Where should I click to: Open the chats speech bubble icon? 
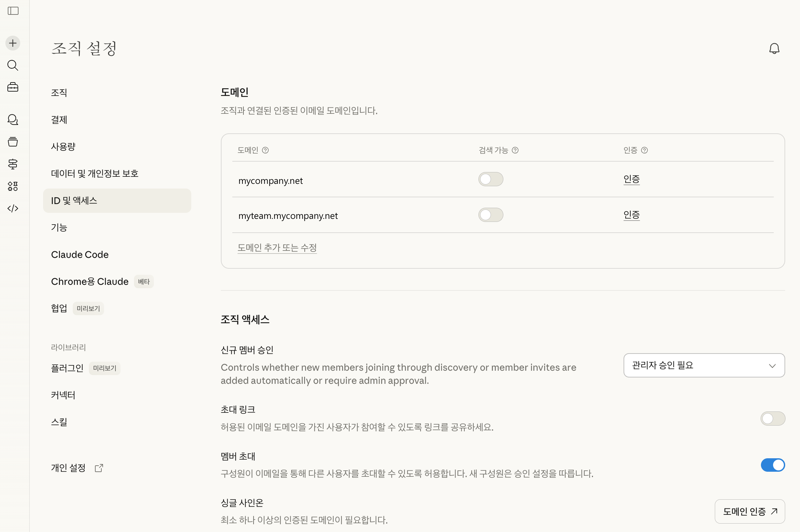13,120
